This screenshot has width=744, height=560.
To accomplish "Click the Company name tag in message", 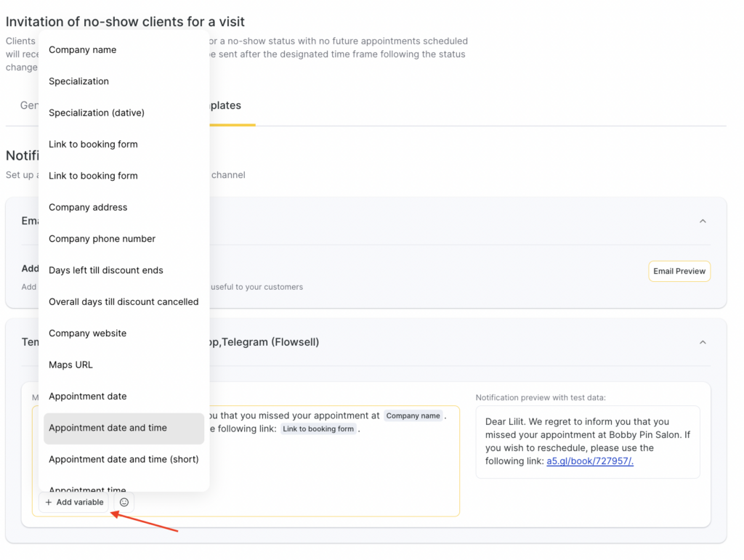I will [x=413, y=416].
